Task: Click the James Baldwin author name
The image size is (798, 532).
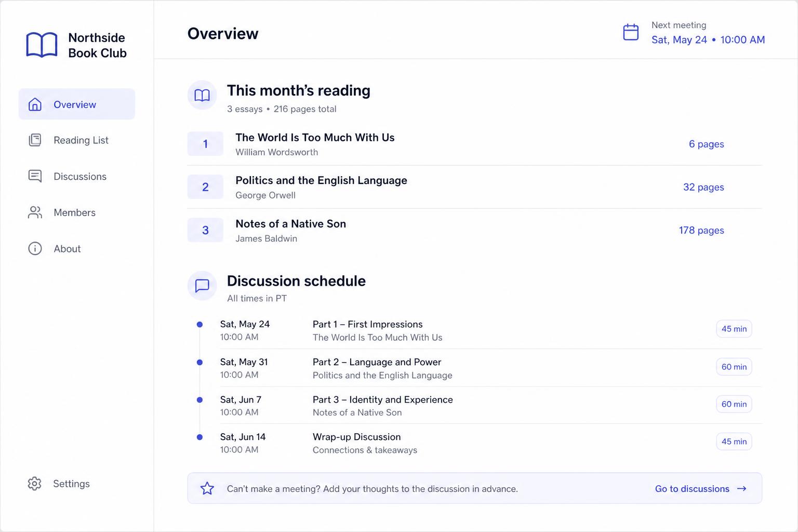Action: (x=266, y=238)
